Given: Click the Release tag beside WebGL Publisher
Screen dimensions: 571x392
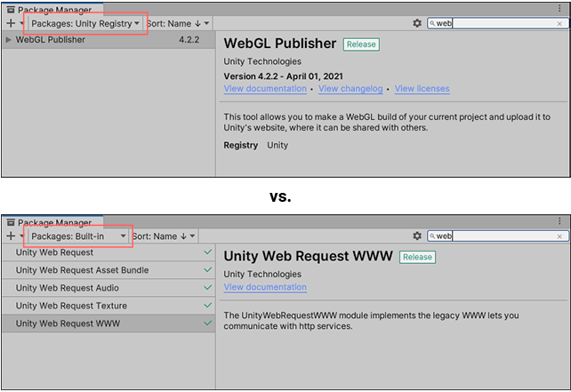Looking at the screenshot, I should click(361, 44).
